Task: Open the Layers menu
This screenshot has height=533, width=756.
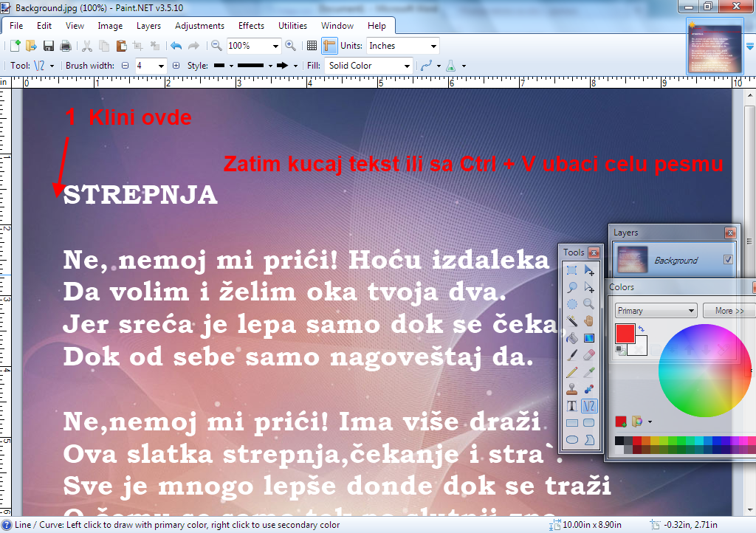Action: click(148, 26)
